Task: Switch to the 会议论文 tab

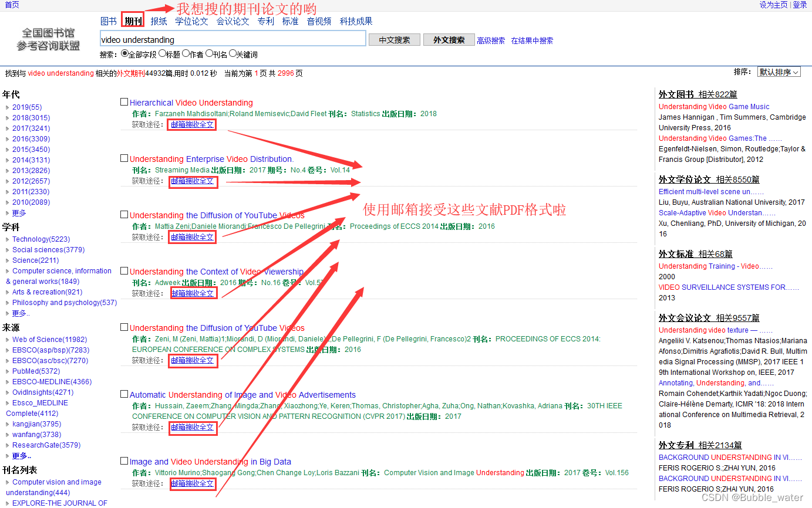Action: coord(233,21)
